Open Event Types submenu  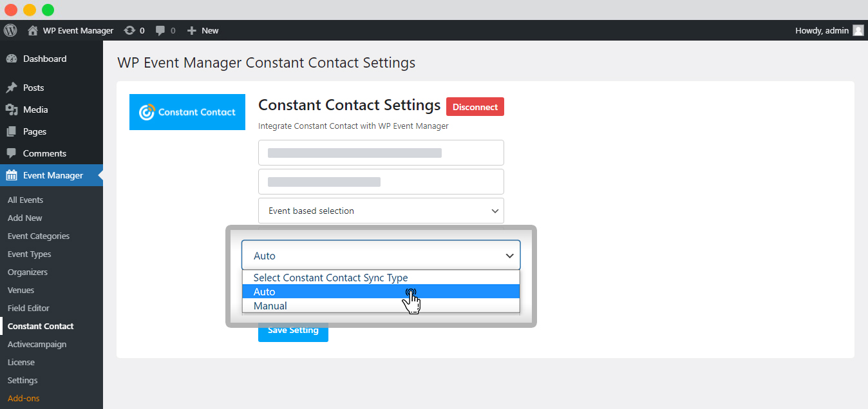(29, 254)
